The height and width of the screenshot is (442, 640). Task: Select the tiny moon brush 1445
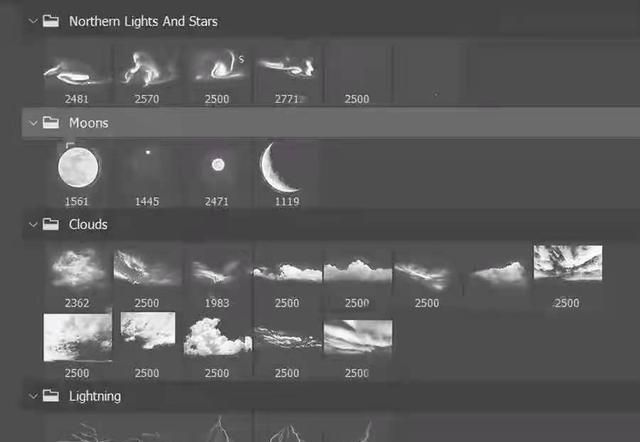(x=147, y=175)
